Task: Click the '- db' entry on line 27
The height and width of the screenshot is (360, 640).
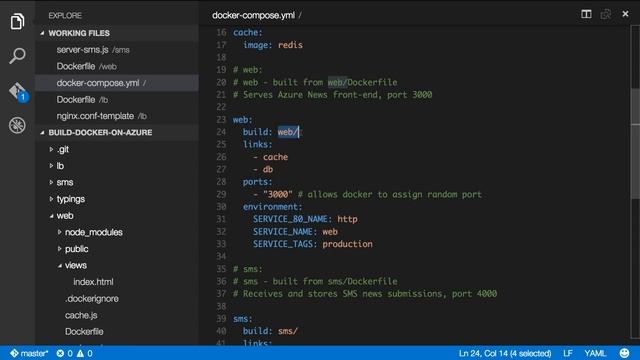Action: pos(263,169)
